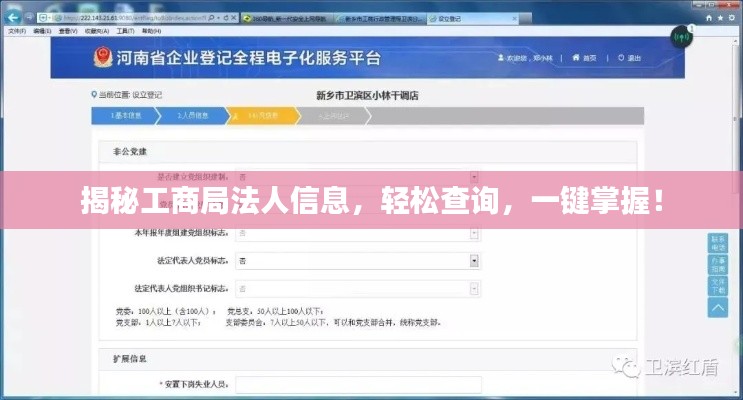The image size is (743, 400).
Task: Go to step 2 人员信息
Action: [x=192, y=116]
